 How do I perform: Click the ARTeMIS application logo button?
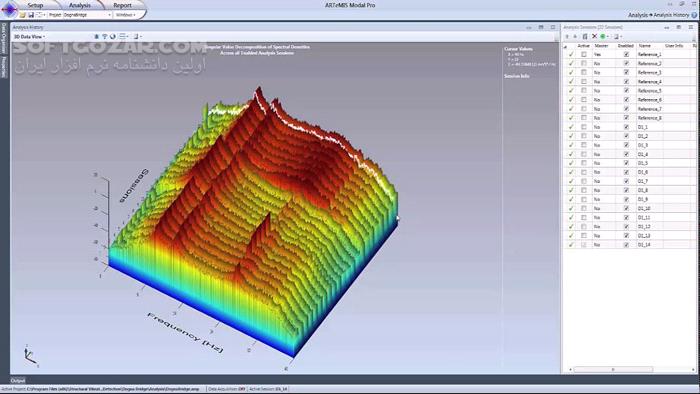coord(9,8)
